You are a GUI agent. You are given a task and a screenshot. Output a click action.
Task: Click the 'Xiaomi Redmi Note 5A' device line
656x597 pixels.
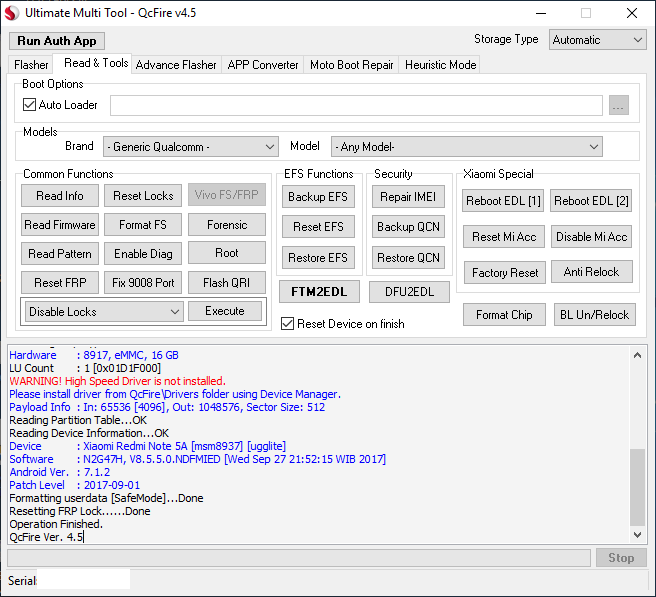coord(147,446)
